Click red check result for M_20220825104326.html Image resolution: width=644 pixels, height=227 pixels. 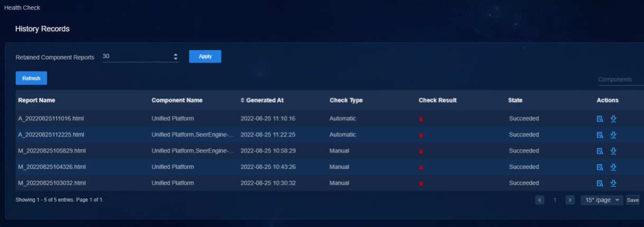click(x=421, y=168)
